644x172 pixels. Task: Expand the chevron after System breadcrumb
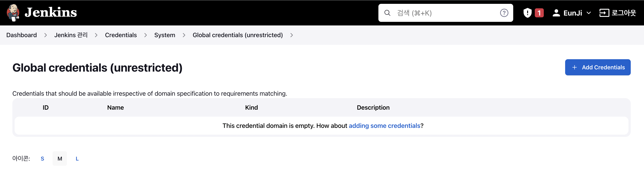point(184,35)
